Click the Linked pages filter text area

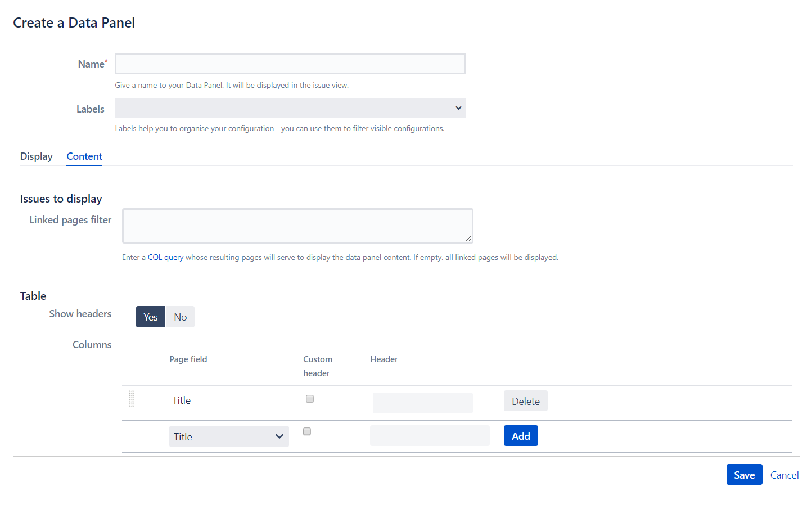pos(297,225)
